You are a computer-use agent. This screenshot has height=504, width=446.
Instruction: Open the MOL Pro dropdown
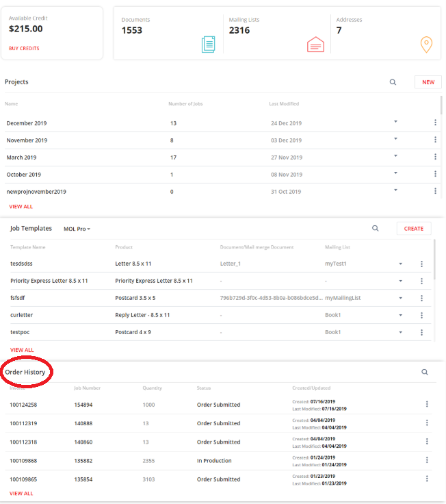[x=77, y=229]
